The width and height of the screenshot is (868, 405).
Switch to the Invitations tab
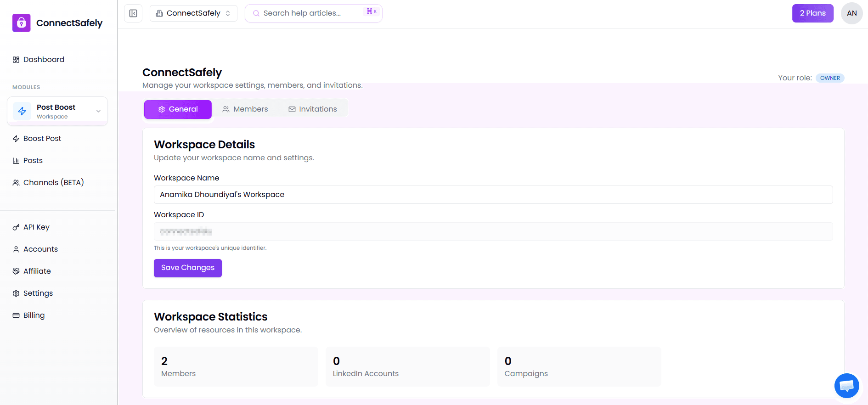click(x=313, y=109)
